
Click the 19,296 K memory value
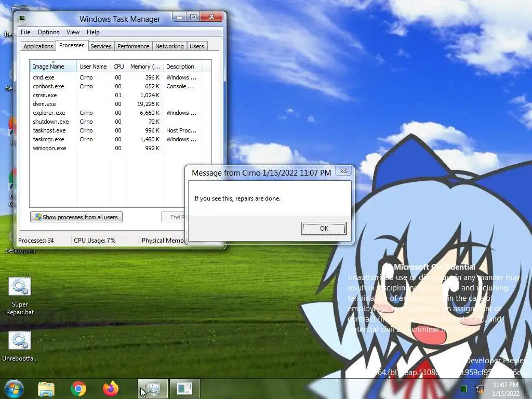tap(148, 104)
